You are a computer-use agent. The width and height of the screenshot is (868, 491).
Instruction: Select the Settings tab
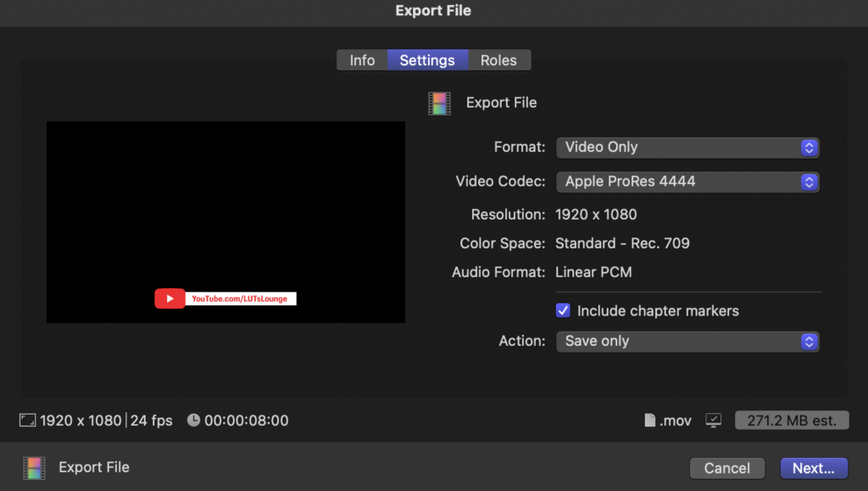click(x=427, y=59)
